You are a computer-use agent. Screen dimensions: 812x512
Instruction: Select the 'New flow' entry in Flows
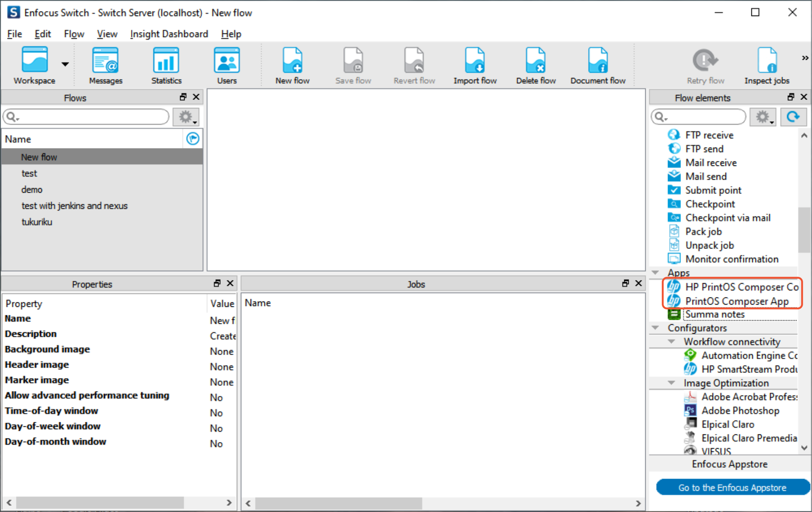102,157
